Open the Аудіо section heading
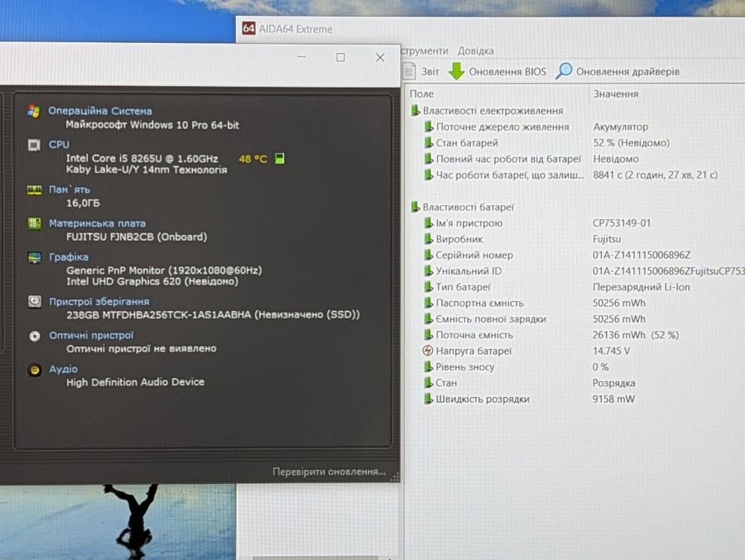This screenshot has height=560, width=745. click(x=63, y=369)
